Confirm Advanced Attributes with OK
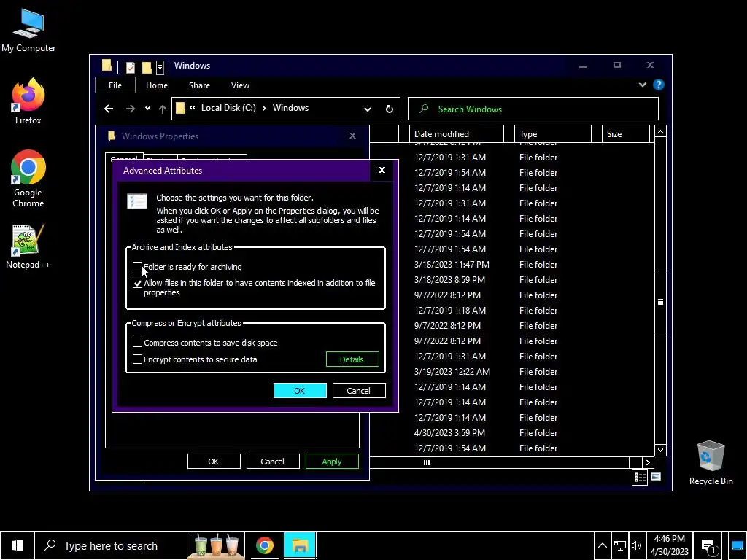The image size is (747, 560). tap(300, 391)
